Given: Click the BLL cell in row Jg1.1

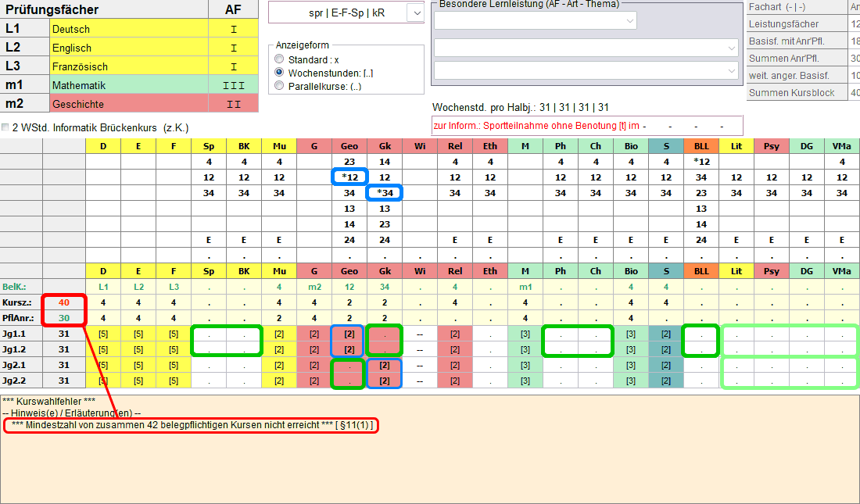Looking at the screenshot, I should (701, 334).
